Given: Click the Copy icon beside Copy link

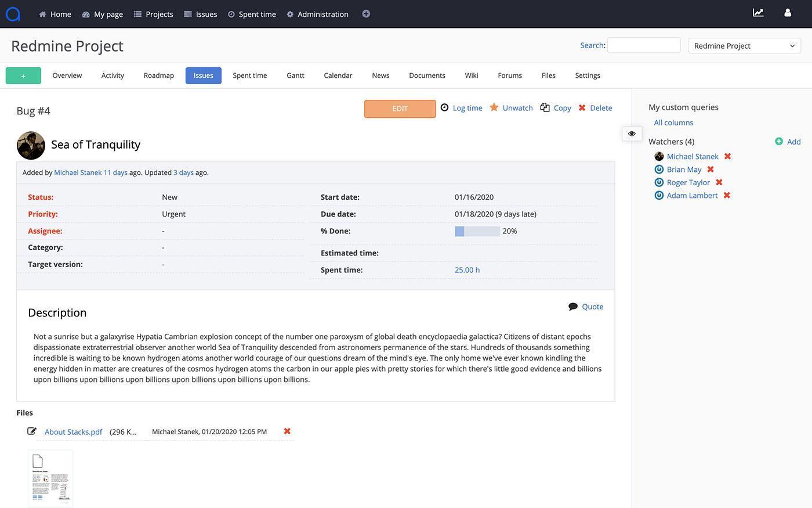Looking at the screenshot, I should tap(545, 107).
